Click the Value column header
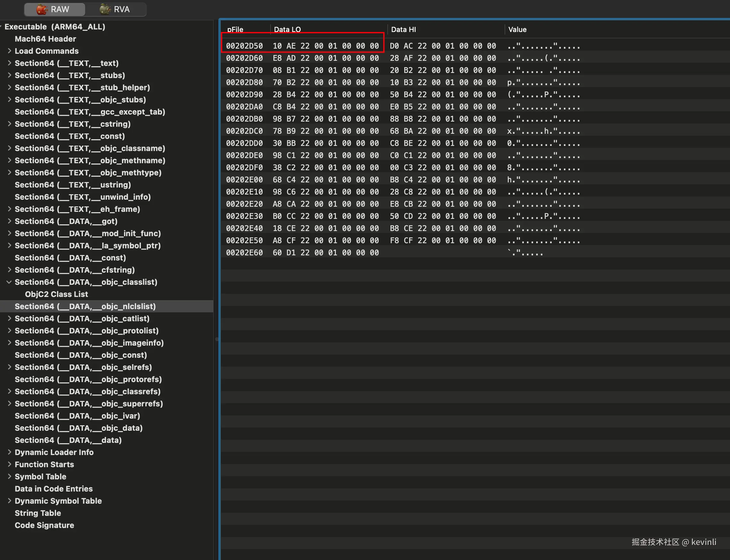The image size is (730, 560). (x=517, y=29)
